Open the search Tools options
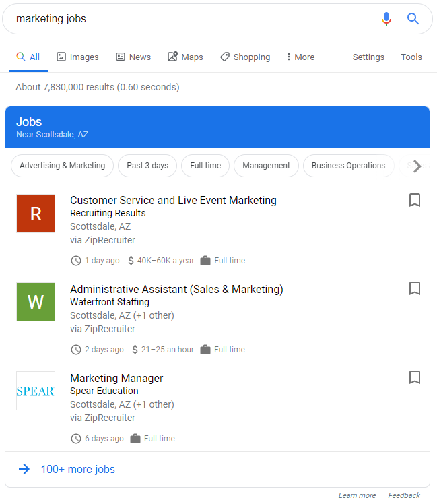The width and height of the screenshot is (437, 504). [x=411, y=57]
